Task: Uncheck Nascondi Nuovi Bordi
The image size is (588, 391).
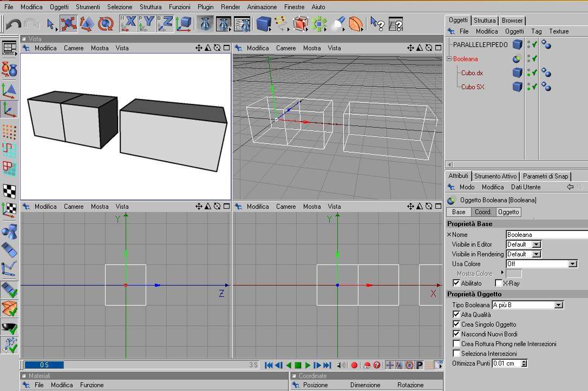Action: pyautogui.click(x=456, y=334)
